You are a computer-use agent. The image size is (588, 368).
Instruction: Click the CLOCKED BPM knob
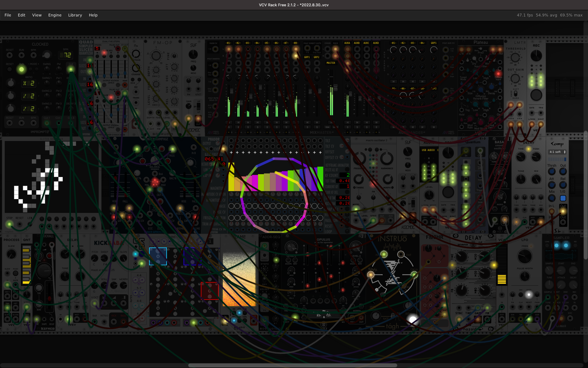click(47, 55)
